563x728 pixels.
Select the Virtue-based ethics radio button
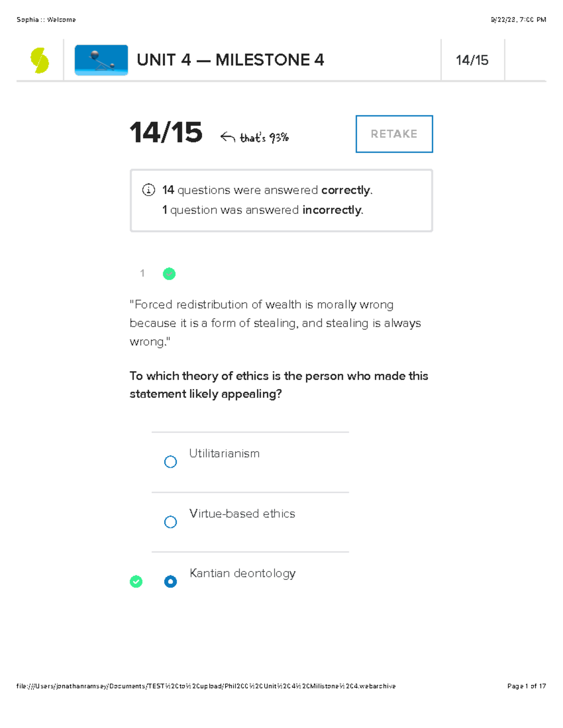170,522
